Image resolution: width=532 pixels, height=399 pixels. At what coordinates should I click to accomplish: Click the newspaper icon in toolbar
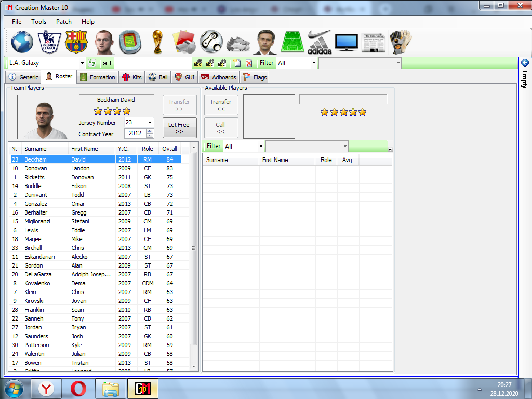pyautogui.click(x=374, y=42)
